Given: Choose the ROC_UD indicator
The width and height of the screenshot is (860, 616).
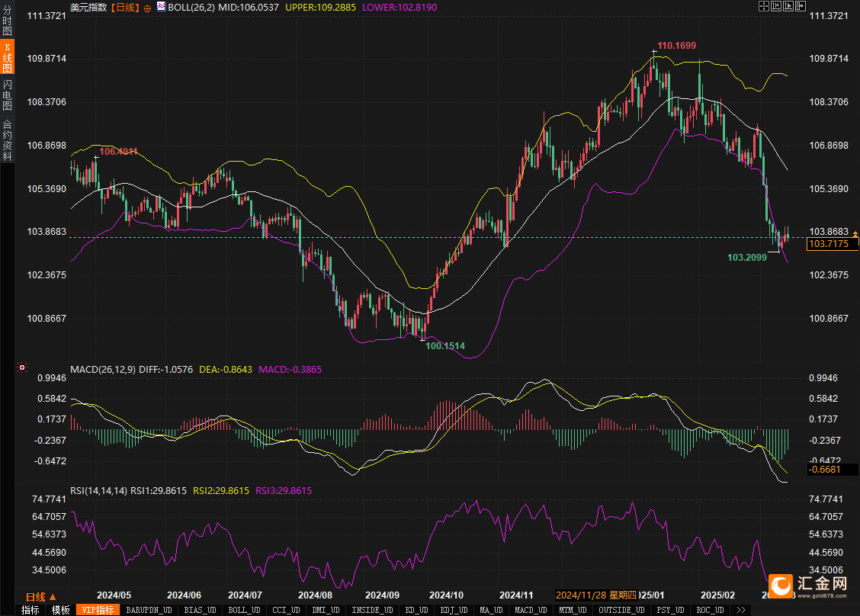Looking at the screenshot, I should point(710,610).
